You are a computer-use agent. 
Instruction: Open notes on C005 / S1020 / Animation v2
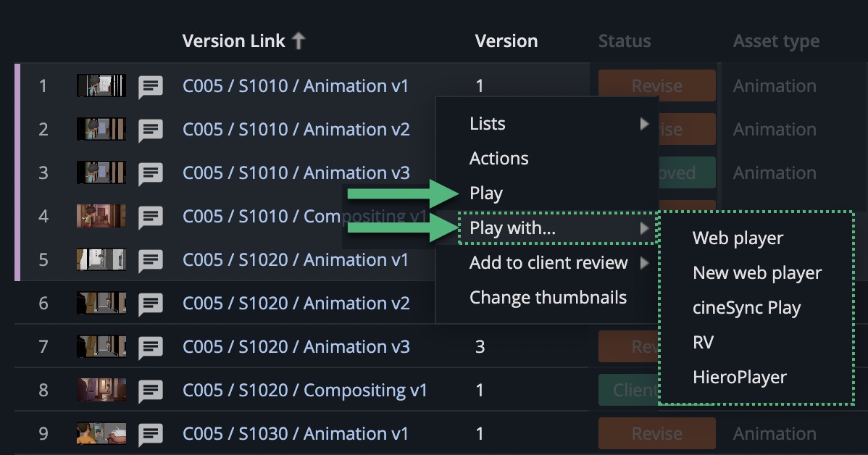pos(151,304)
